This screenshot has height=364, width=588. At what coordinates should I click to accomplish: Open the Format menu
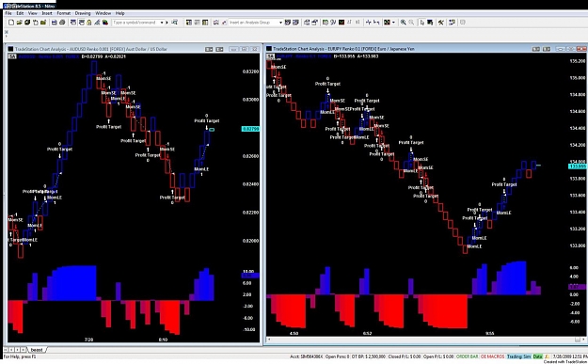63,13
